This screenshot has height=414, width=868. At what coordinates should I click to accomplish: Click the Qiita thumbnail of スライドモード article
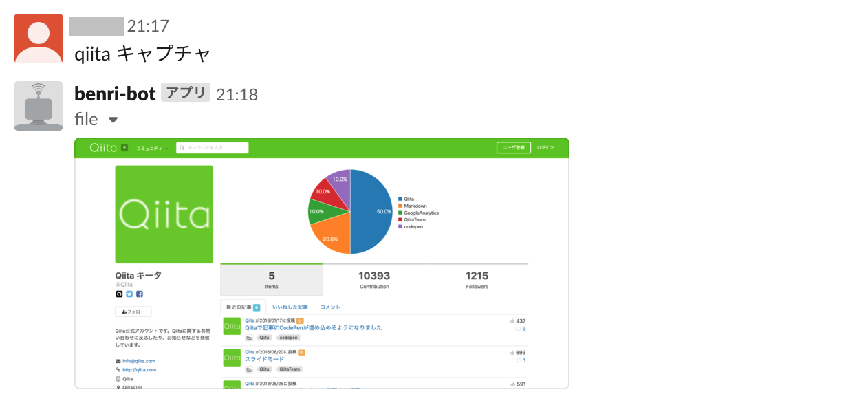[x=232, y=358]
